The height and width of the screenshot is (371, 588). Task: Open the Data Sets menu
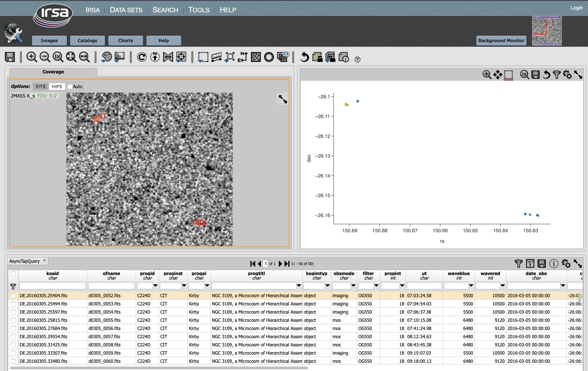[127, 9]
